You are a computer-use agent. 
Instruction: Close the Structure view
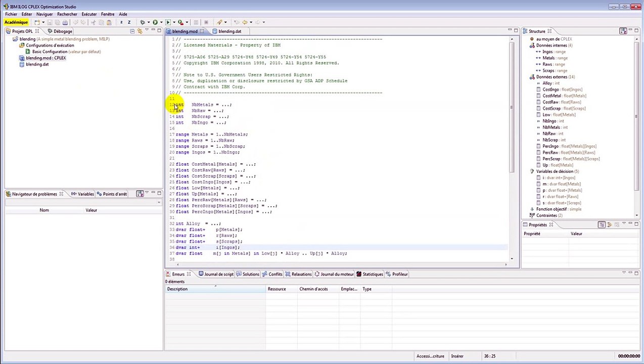tap(549, 31)
